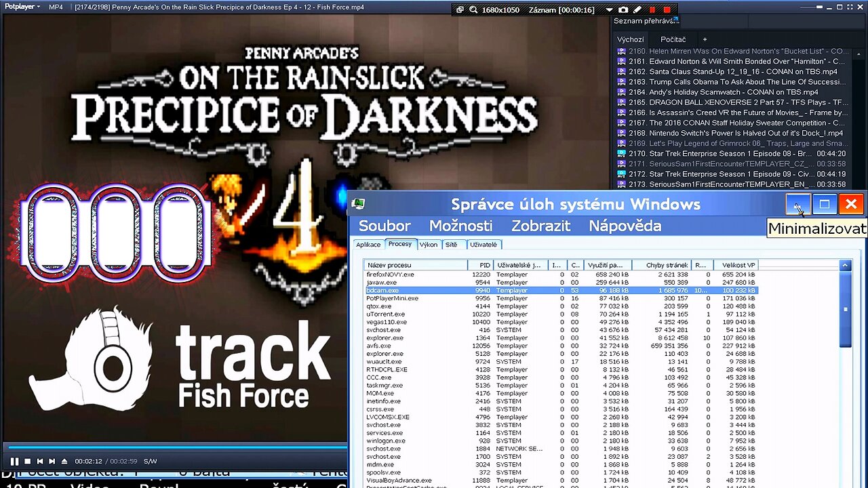Viewport: 868px width, 488px height.
Task: Select playlist item 2162 Santa Claus Stand-Up
Action: click(731, 71)
